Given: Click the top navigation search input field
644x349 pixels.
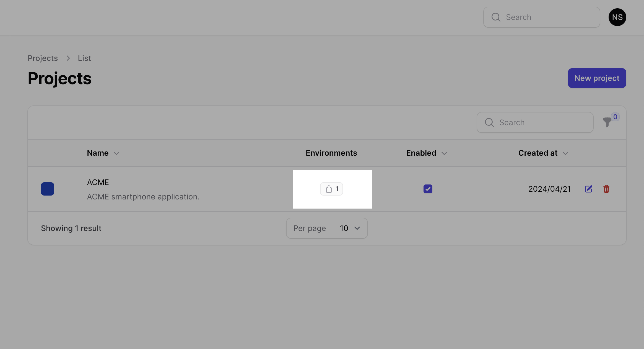Looking at the screenshot, I should [541, 17].
